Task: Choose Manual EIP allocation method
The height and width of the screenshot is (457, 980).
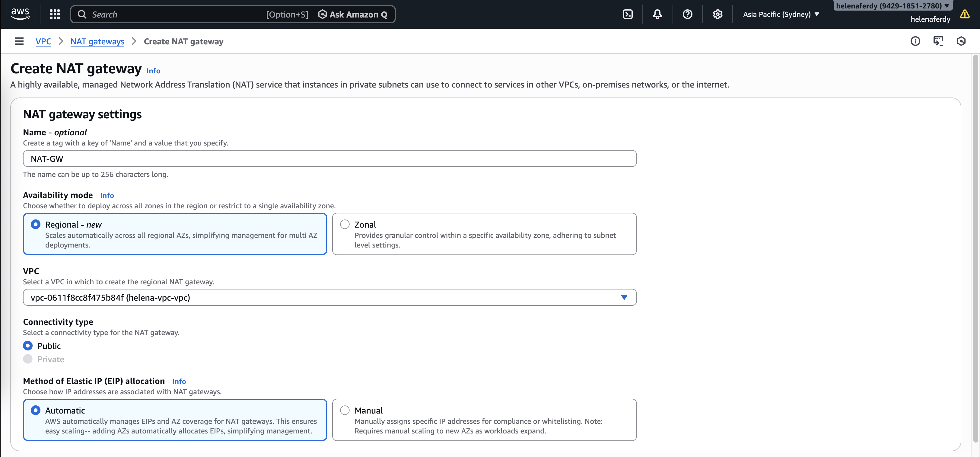Action: click(x=345, y=410)
